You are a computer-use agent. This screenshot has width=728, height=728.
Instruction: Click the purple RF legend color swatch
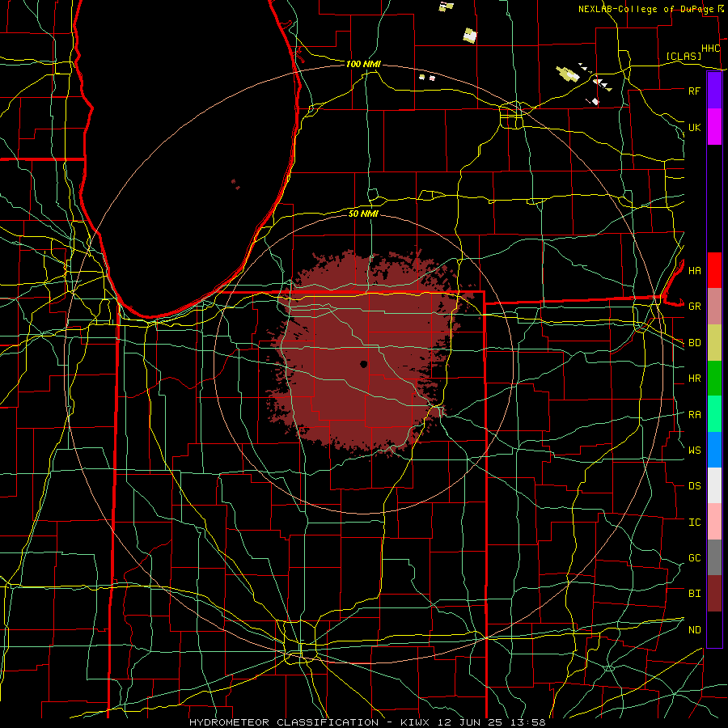coord(714,91)
